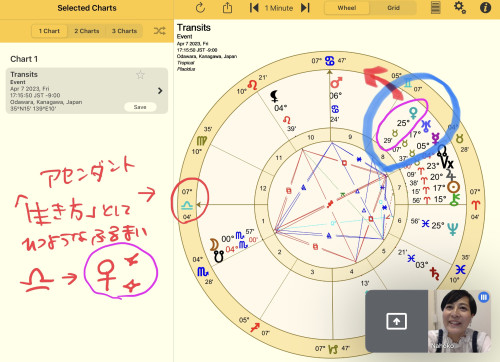Click the Mars glyph in the chart
The width and height of the screenshot is (500, 362).
(x=336, y=83)
